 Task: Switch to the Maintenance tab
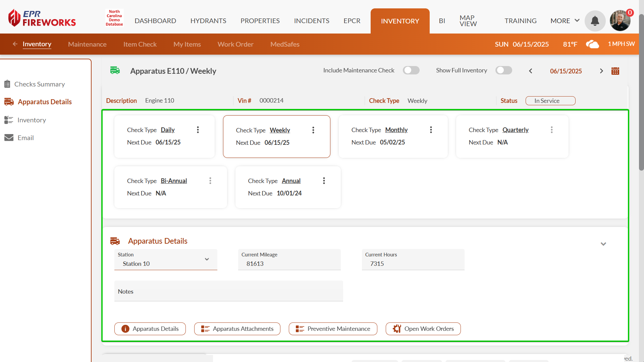click(87, 44)
